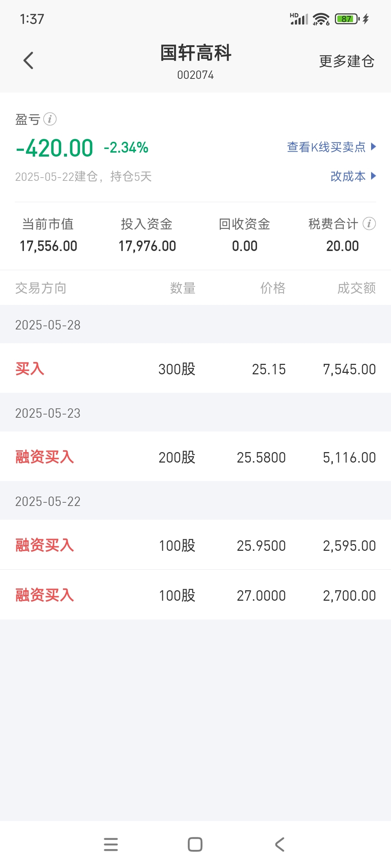Open 更多建仓 in the top right
Image resolution: width=391 pixels, height=868 pixels.
(x=346, y=61)
